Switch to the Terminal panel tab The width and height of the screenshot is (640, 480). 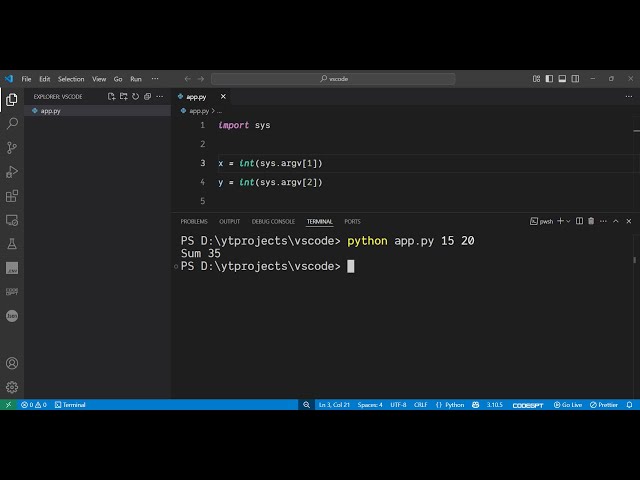point(320,221)
